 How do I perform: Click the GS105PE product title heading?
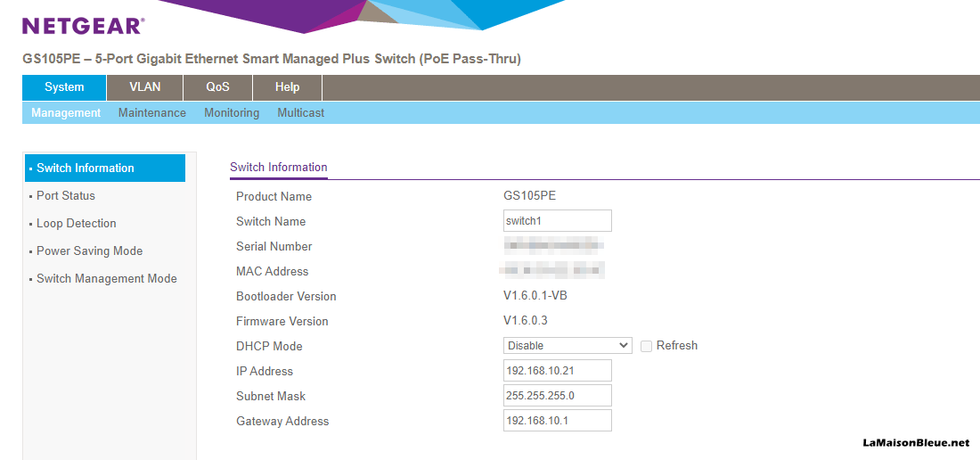[x=271, y=59]
